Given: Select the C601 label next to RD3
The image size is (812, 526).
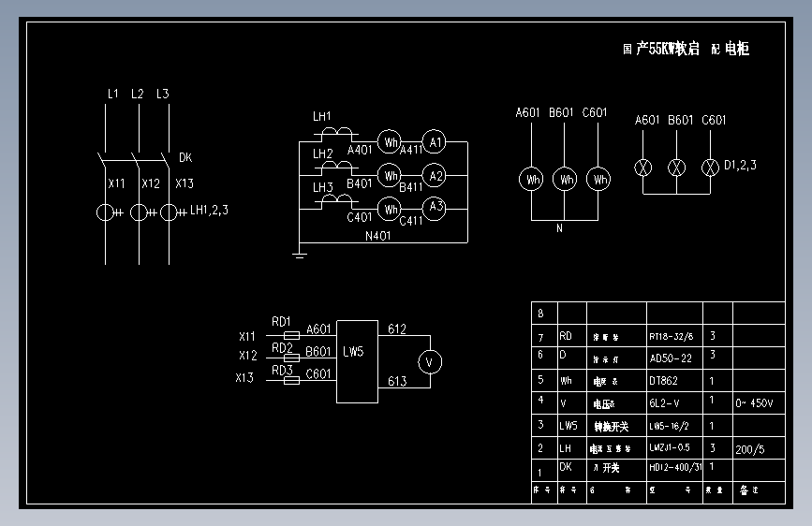Looking at the screenshot, I should point(318,374).
